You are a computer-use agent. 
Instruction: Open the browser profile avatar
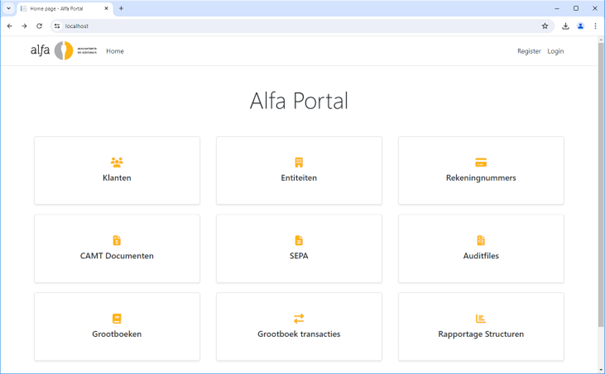point(580,26)
